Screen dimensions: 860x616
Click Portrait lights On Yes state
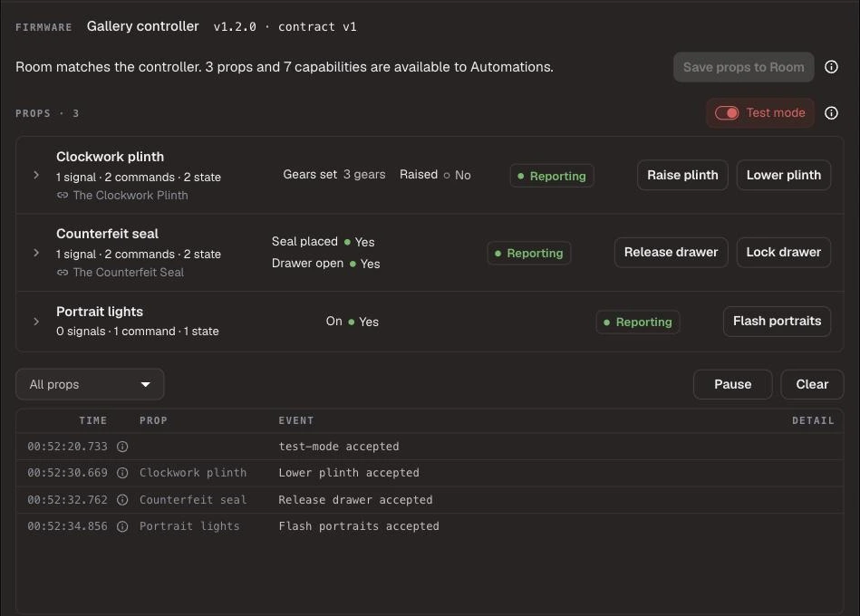point(353,322)
